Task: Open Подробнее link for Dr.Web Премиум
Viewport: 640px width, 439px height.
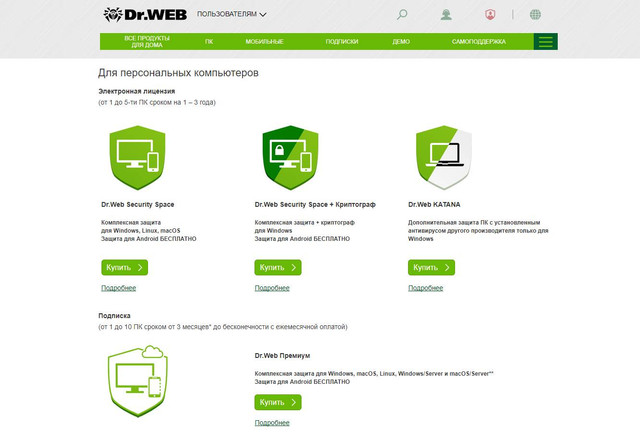Action: [x=272, y=423]
